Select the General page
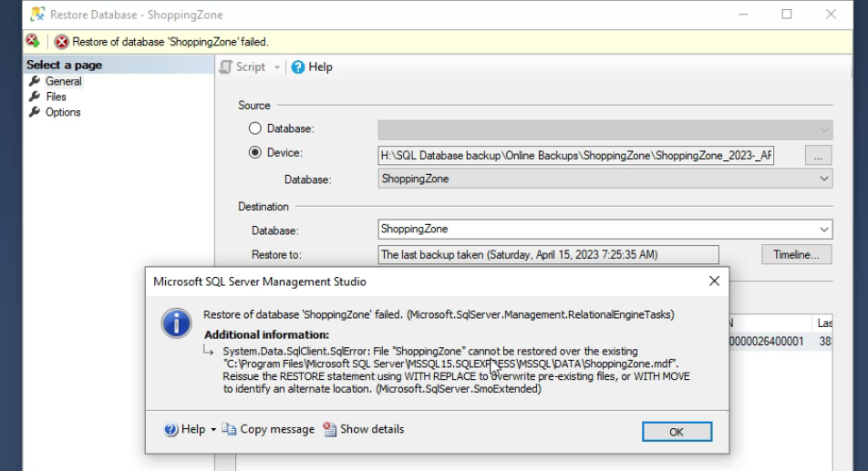Screen dimensions: 868x471 coord(63,81)
